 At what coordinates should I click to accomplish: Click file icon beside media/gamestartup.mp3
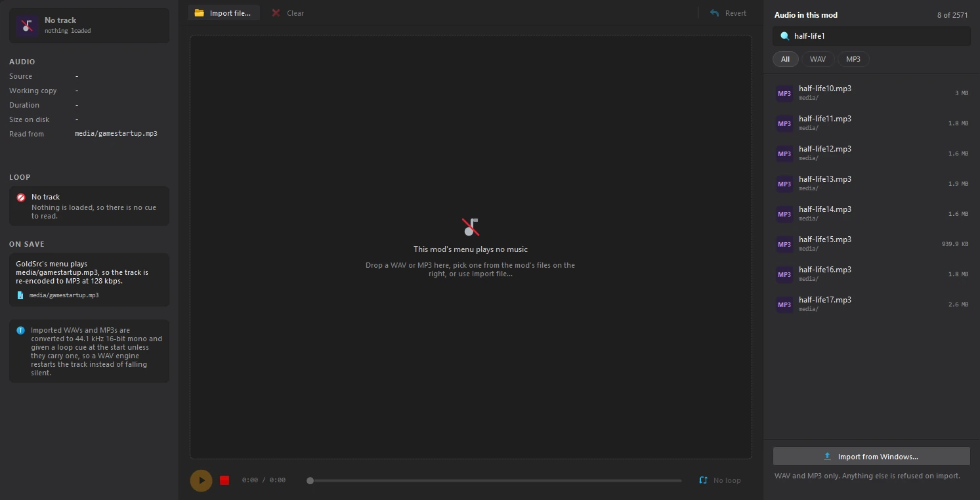[20, 295]
